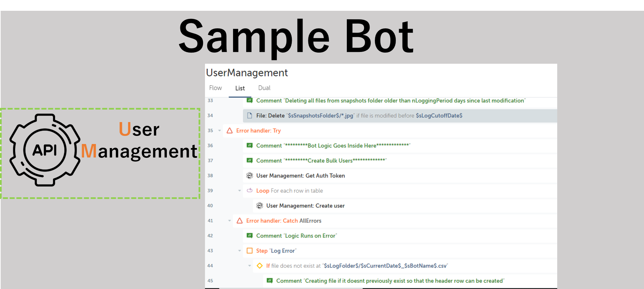Select the 'File: Delete' action text

point(271,116)
